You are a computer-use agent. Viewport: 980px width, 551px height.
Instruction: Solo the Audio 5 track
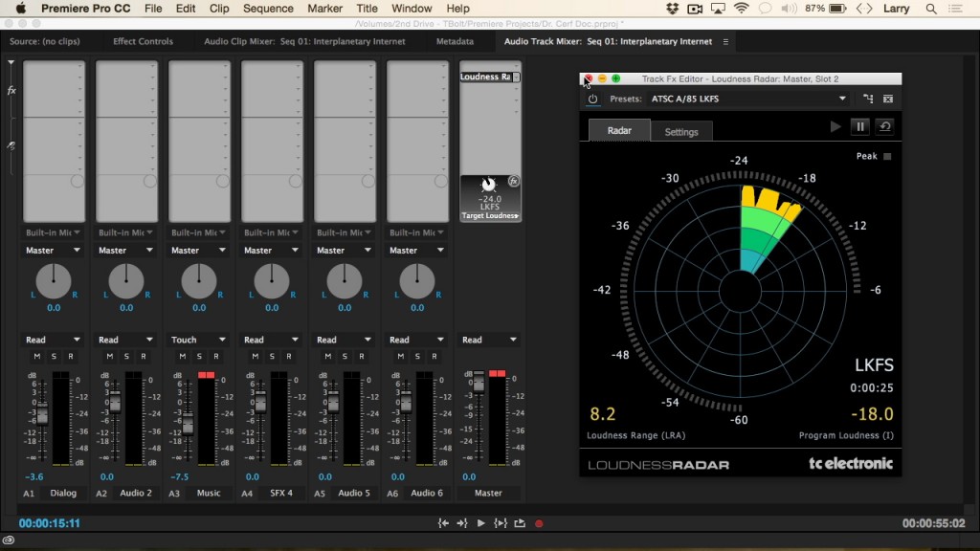pos(345,356)
